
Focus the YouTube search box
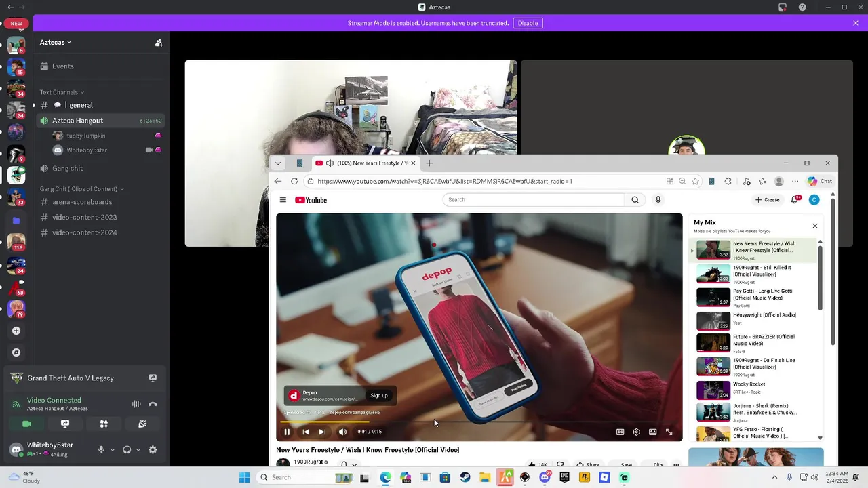click(x=533, y=200)
